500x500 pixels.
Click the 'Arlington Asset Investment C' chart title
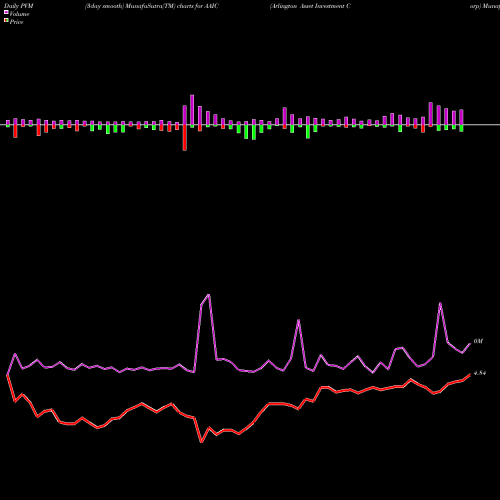tap(310, 6)
